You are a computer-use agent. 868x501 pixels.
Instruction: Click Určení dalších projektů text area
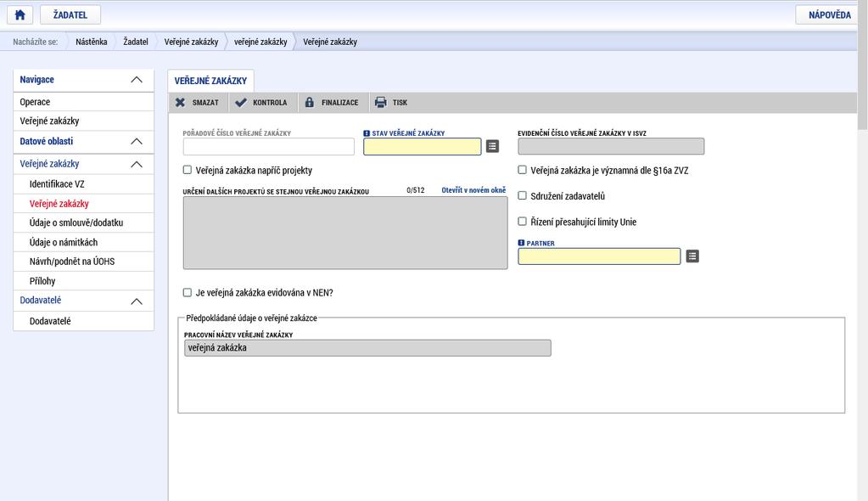[345, 233]
